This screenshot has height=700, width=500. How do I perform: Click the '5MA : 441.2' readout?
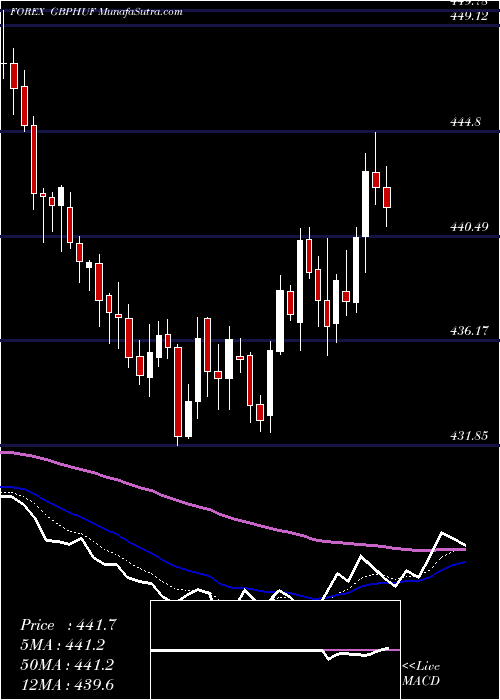62,645
